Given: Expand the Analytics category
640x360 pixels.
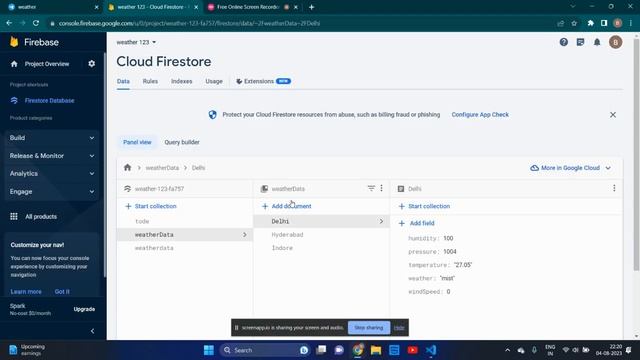Looking at the screenshot, I should point(52,174).
